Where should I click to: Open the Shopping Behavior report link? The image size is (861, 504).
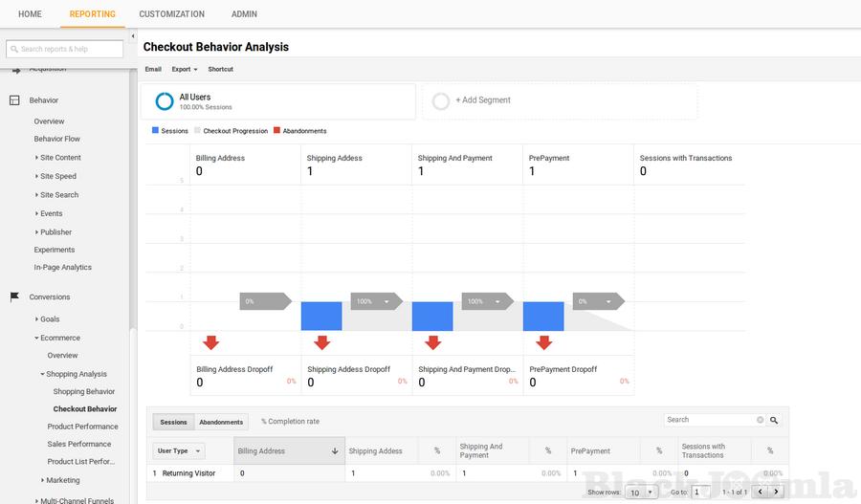[x=84, y=392]
